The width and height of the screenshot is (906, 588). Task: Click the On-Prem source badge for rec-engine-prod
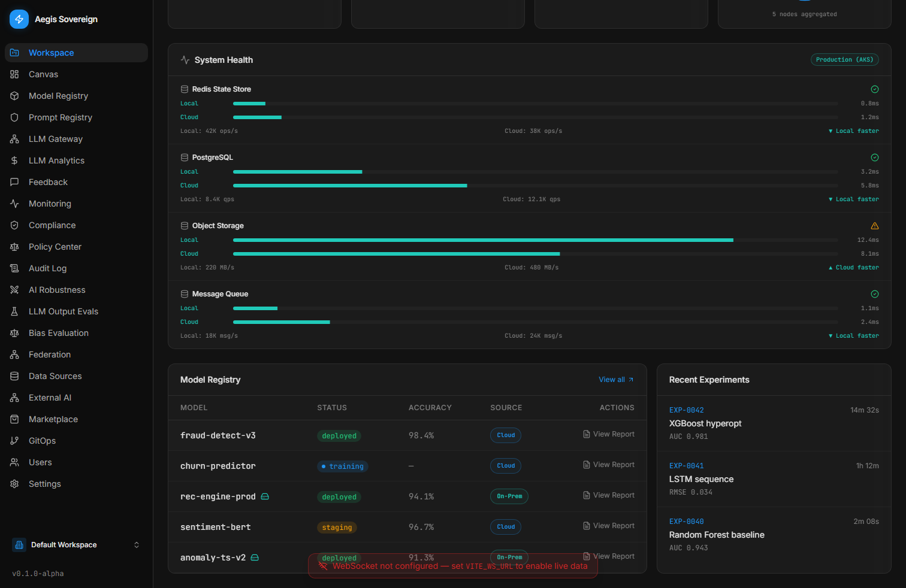tap(509, 496)
